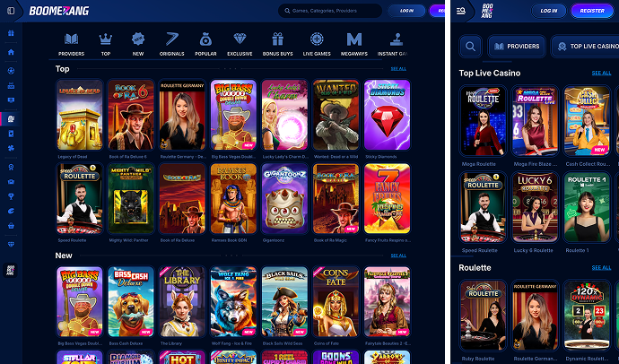Viewport: 619px width, 364px height.
Task: Open the Ruby Roulette thumbnail
Action: coord(484,316)
